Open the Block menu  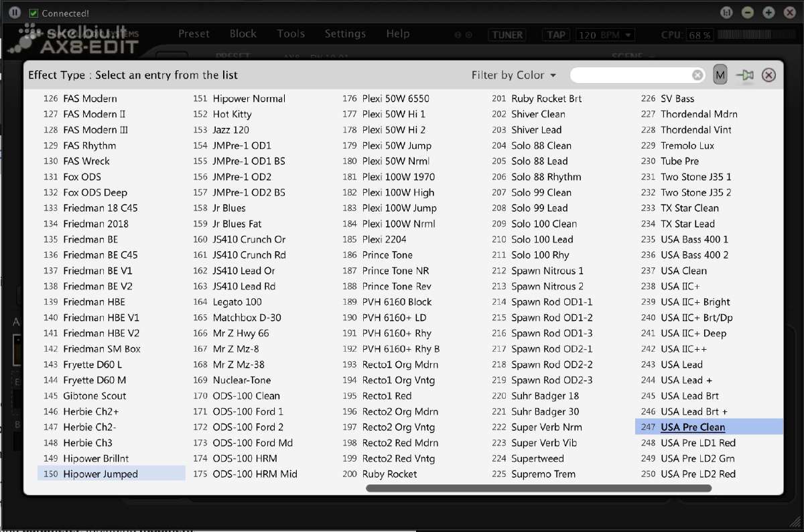click(243, 34)
